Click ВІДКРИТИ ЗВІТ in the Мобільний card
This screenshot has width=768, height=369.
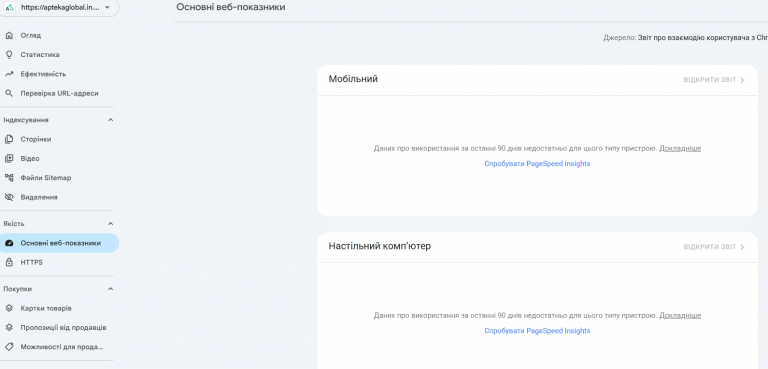[x=710, y=80]
